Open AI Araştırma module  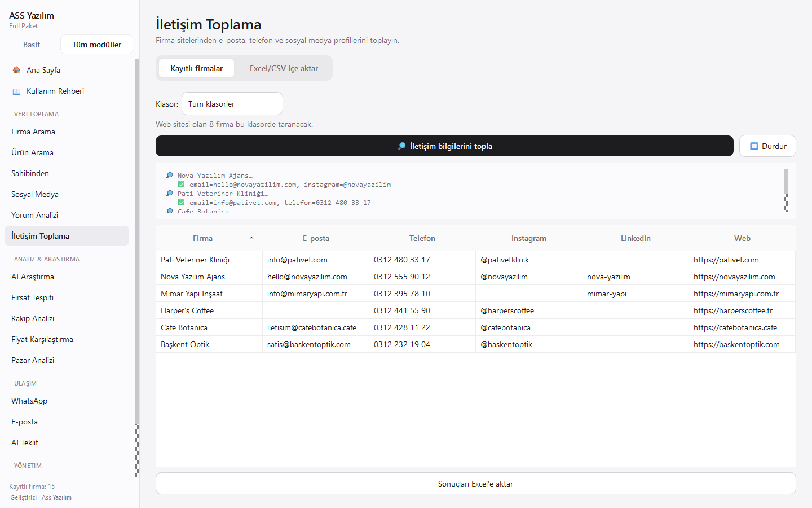tap(67, 277)
